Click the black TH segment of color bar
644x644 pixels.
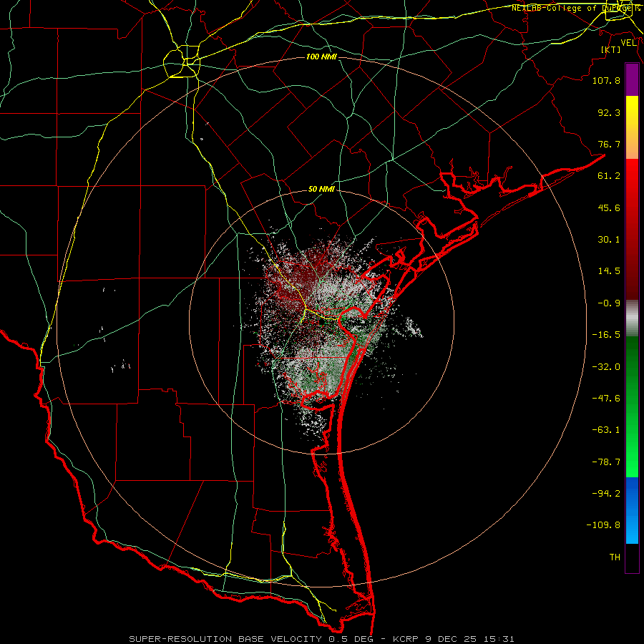click(x=632, y=557)
